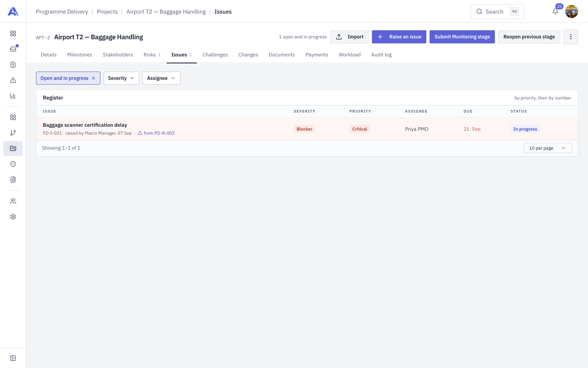Click the In progress status badge
588x368 pixels.
[x=525, y=129]
